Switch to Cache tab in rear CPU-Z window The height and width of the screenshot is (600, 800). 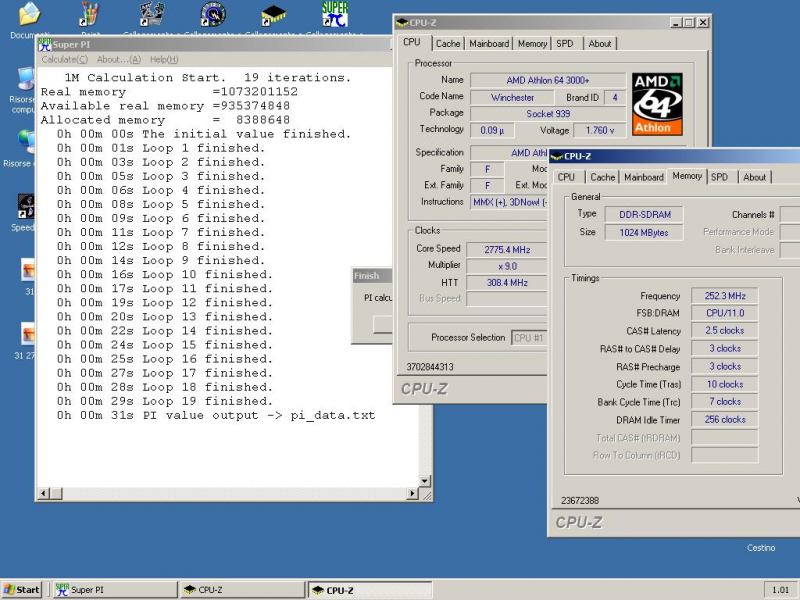point(448,44)
